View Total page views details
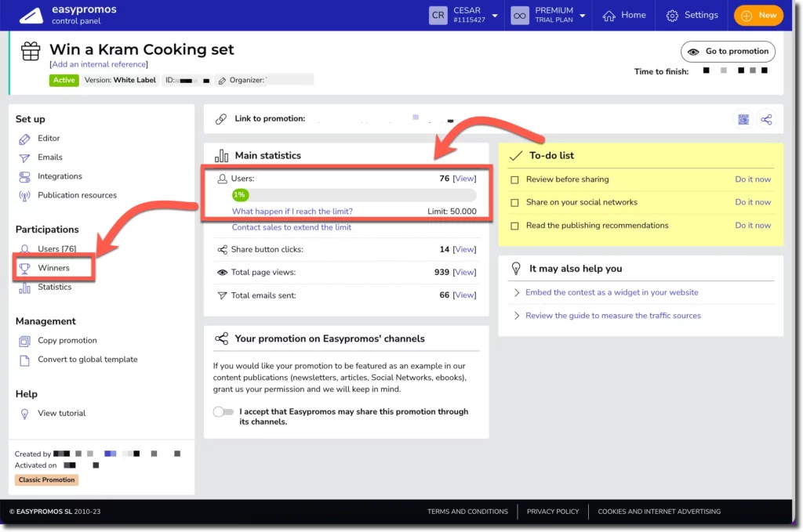 coord(464,272)
